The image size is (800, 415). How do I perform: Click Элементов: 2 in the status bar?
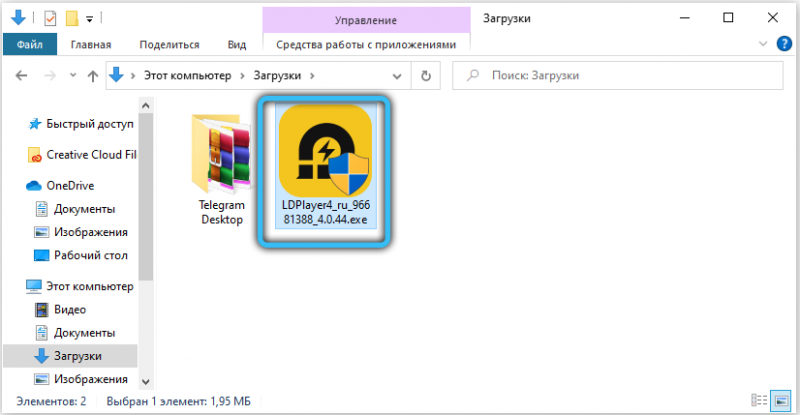click(x=51, y=401)
